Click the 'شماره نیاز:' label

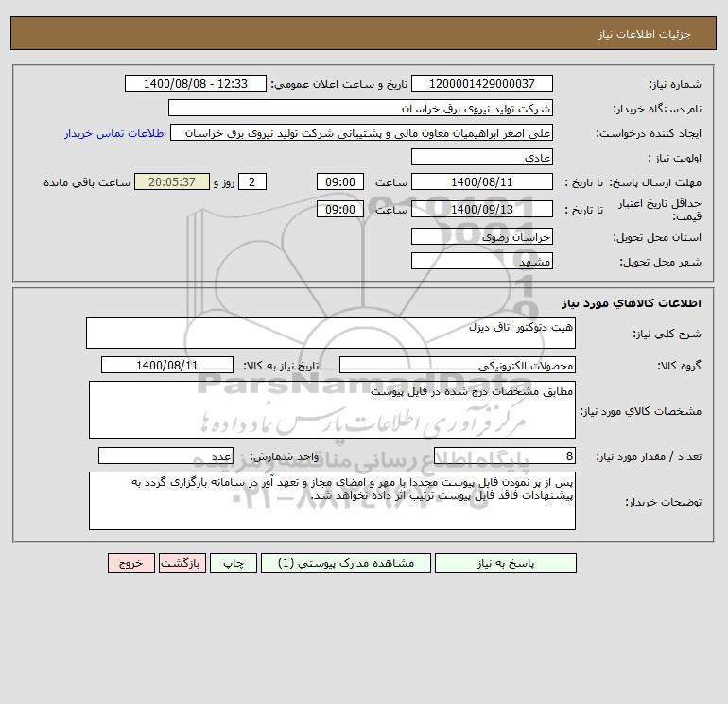(x=675, y=84)
